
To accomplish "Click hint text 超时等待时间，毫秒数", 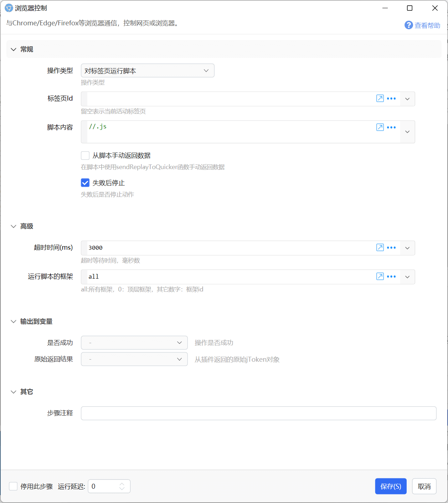I will point(110,260).
